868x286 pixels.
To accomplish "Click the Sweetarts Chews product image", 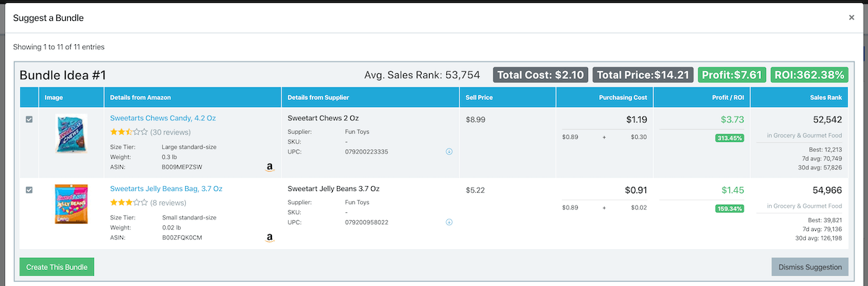I will [72, 133].
